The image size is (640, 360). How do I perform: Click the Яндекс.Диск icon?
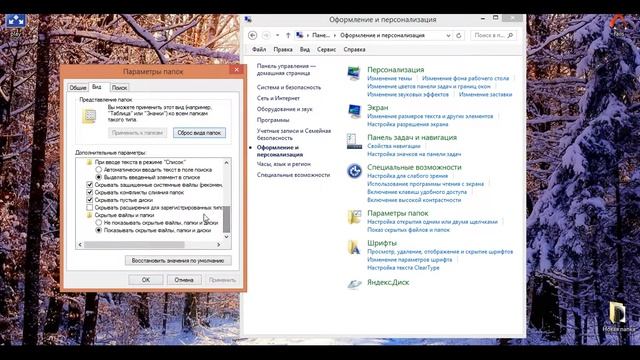(354, 284)
